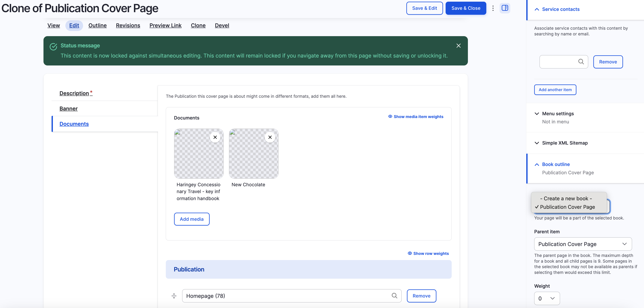Click the service contacts search icon
644x308 pixels.
click(x=581, y=62)
